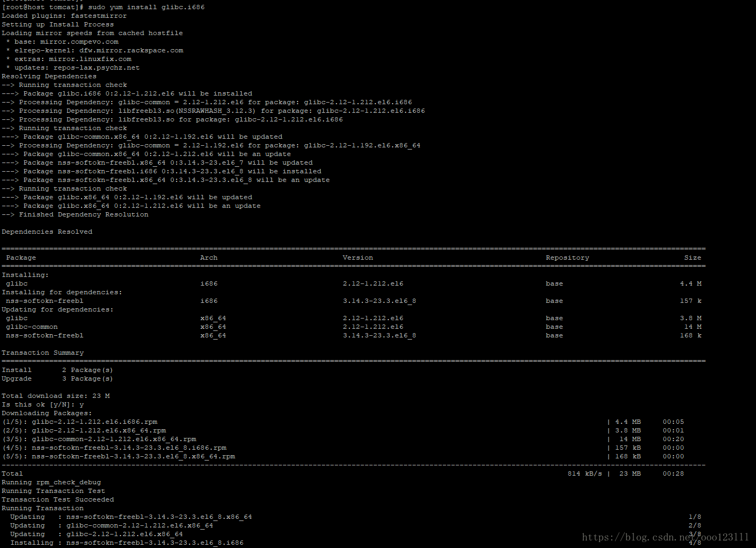Click the 'Package' column header
This screenshot has width=756, height=548.
pos(21,258)
